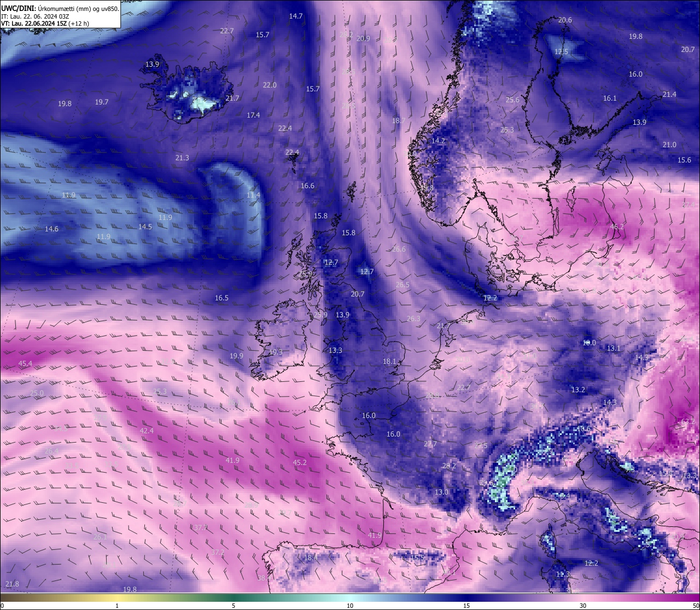Image resolution: width=700 pixels, height=610 pixels.
Task: Click the 13.2 value on the map
Action: pos(578,390)
